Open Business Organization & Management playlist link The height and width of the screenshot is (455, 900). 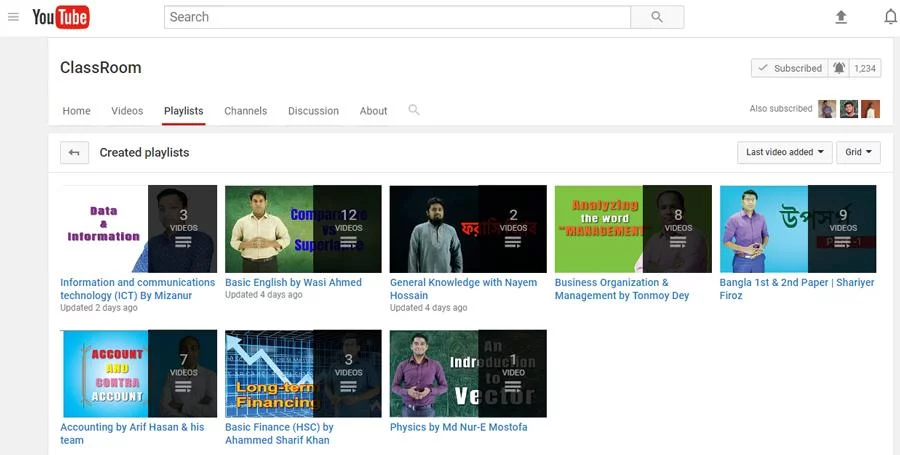[622, 289]
